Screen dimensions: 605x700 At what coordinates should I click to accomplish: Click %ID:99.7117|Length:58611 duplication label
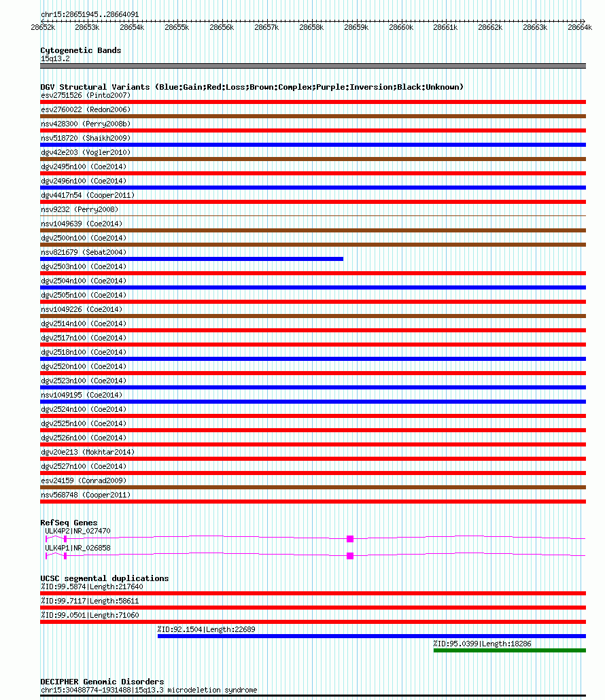tap(90, 601)
